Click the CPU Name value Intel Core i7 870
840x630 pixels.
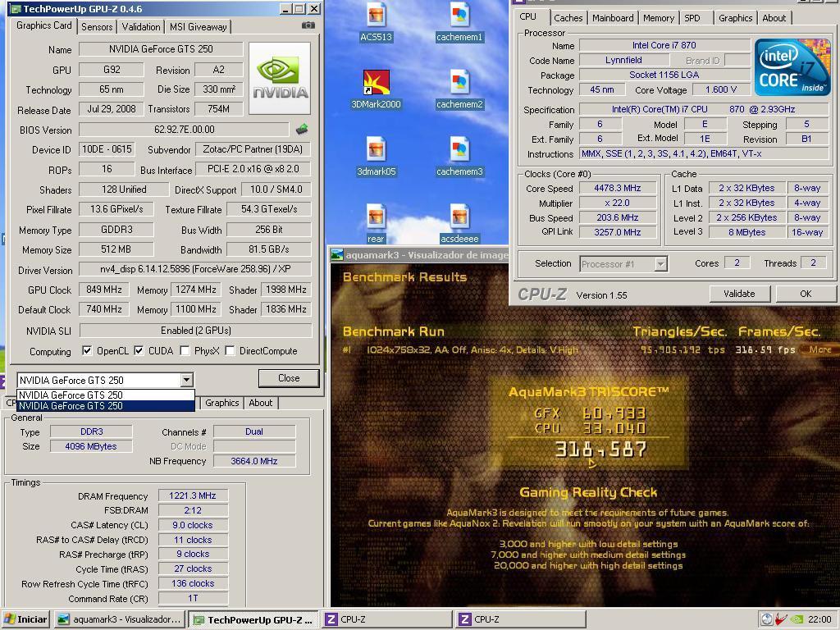(664, 46)
